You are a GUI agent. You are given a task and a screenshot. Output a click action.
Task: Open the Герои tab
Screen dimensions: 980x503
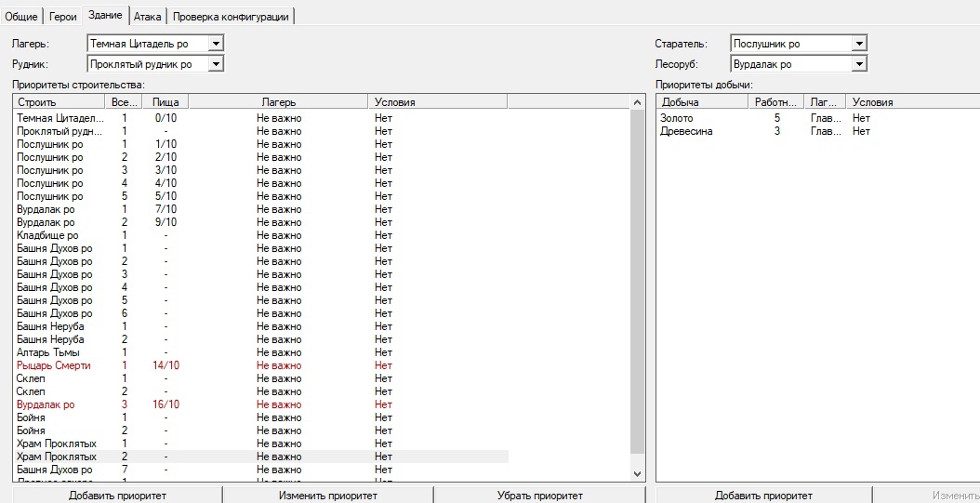62,17
